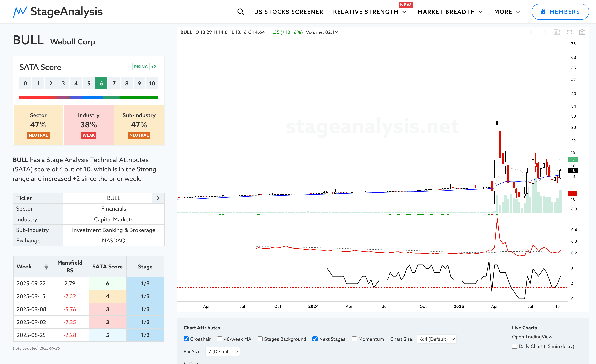Viewport: 596px width, 364px height.
Task: Go to previous chart with left arrow
Action: [532, 32]
